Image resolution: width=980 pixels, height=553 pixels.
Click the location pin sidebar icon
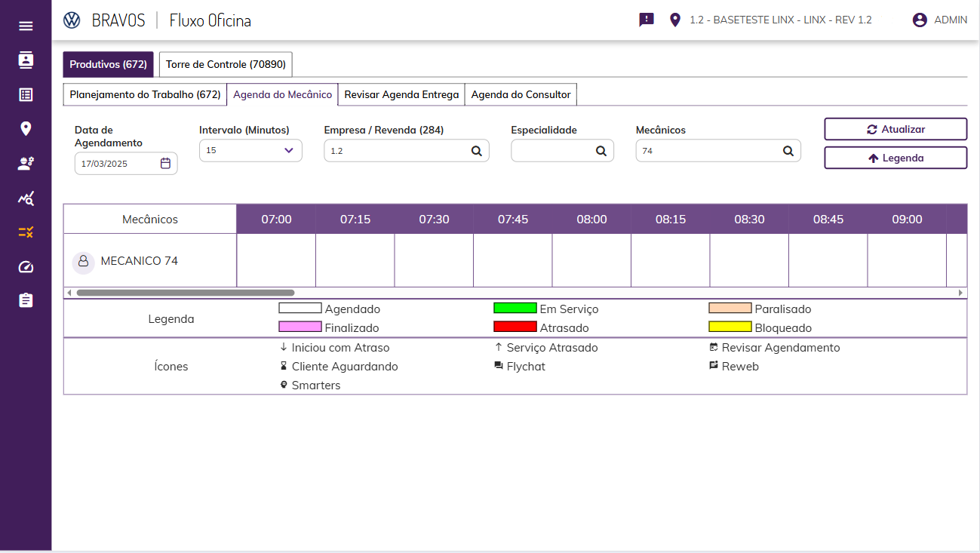(x=26, y=128)
